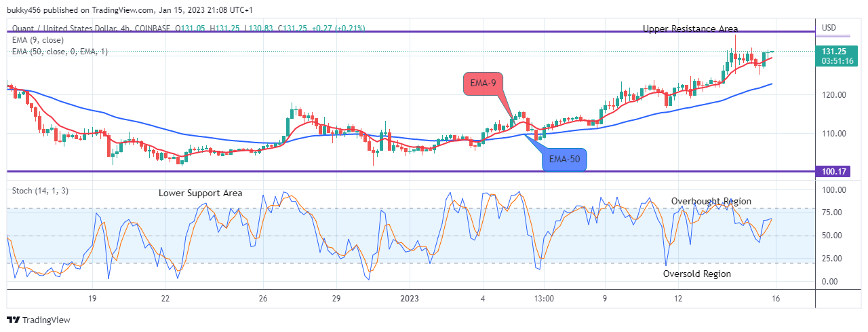
Task: Click the Lower Support Area text annotation
Action: coord(200,193)
